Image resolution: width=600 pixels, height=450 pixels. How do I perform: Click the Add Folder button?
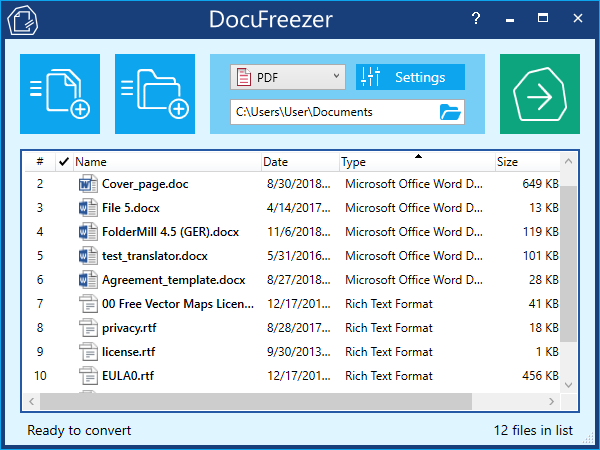pos(155,94)
